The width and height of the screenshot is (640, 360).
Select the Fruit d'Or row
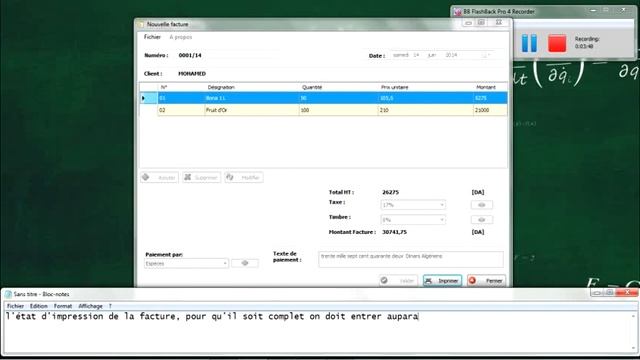pos(324,110)
